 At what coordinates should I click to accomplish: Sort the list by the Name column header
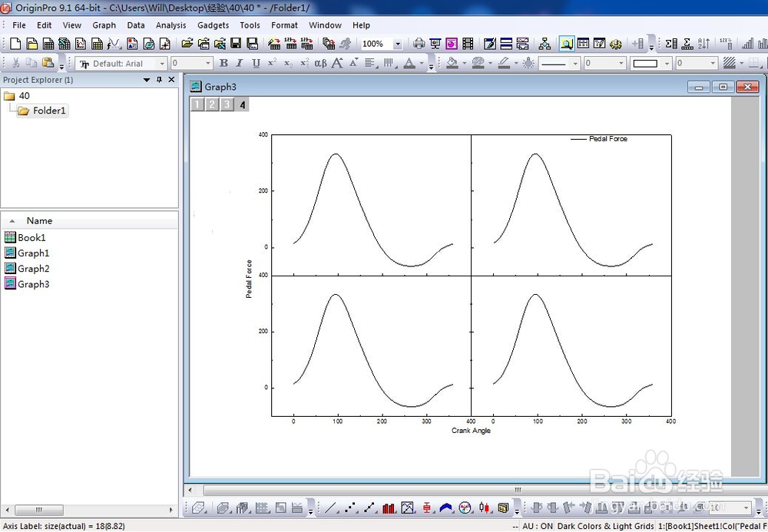[39, 221]
